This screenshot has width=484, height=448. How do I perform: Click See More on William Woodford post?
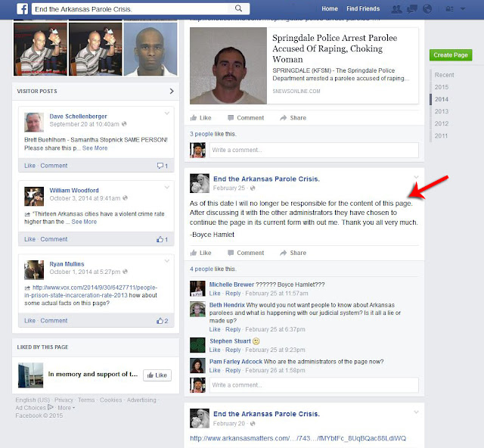click(x=84, y=222)
